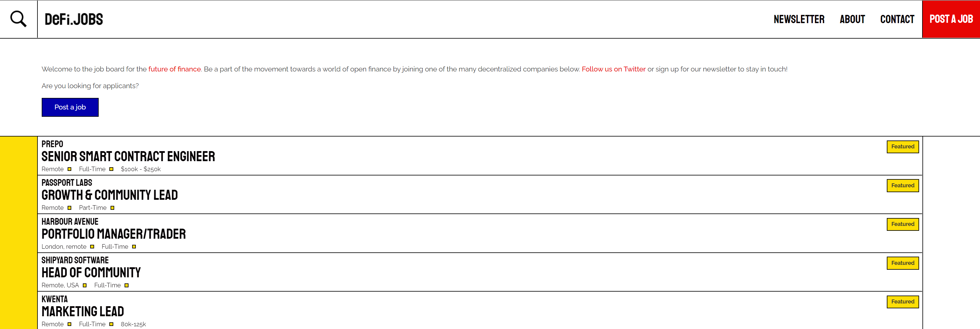The width and height of the screenshot is (980, 329).
Task: Open the Newsletter menu item
Action: point(799,19)
